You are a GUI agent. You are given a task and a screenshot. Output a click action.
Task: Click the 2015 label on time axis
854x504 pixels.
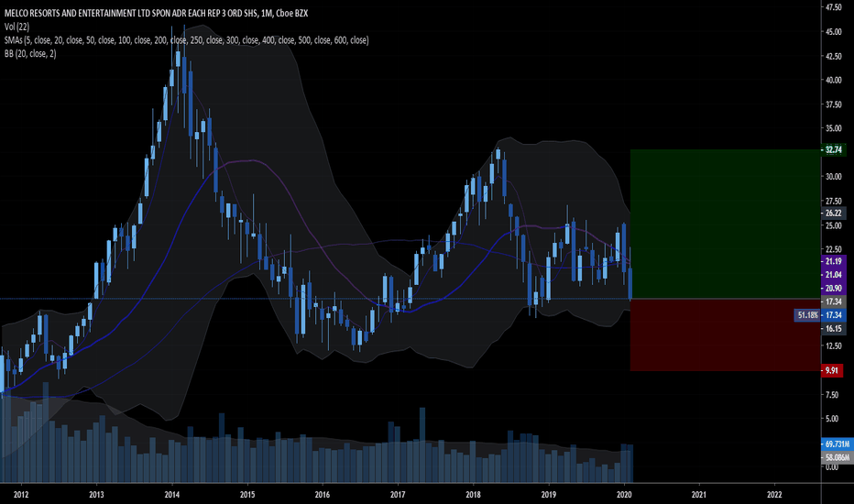247,494
